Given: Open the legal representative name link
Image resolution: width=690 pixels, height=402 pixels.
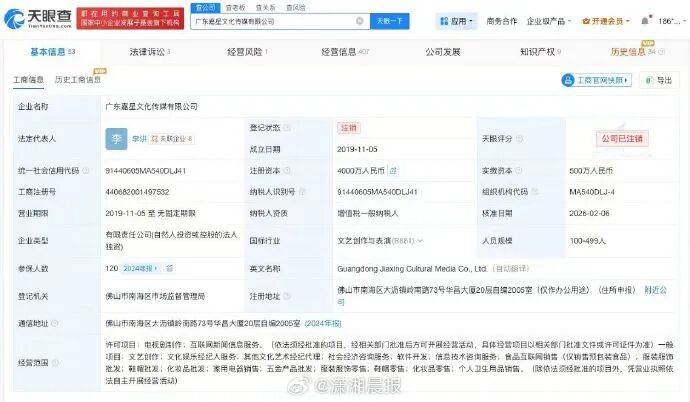Looking at the screenshot, I should tap(139, 139).
